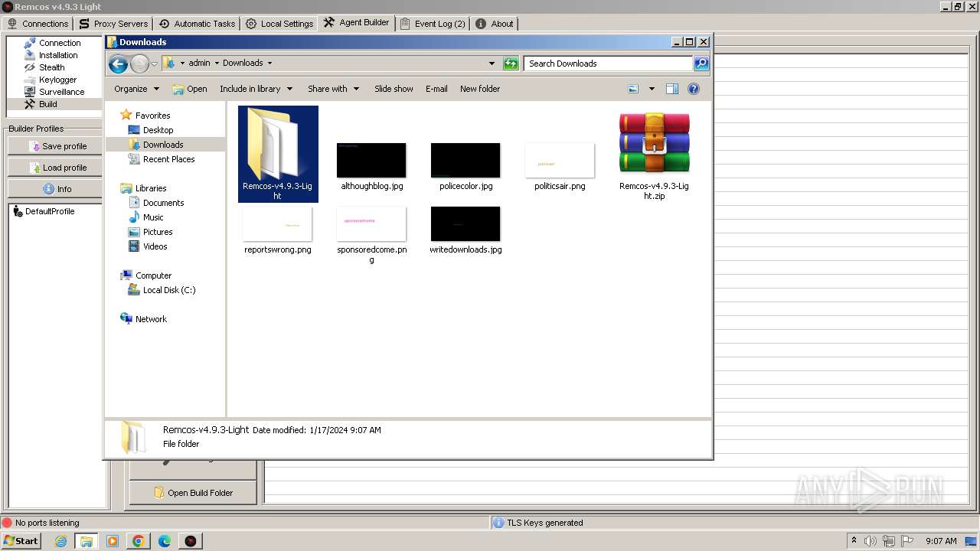The height and width of the screenshot is (551, 980).
Task: Click the Save profile button
Action: pyautogui.click(x=55, y=146)
